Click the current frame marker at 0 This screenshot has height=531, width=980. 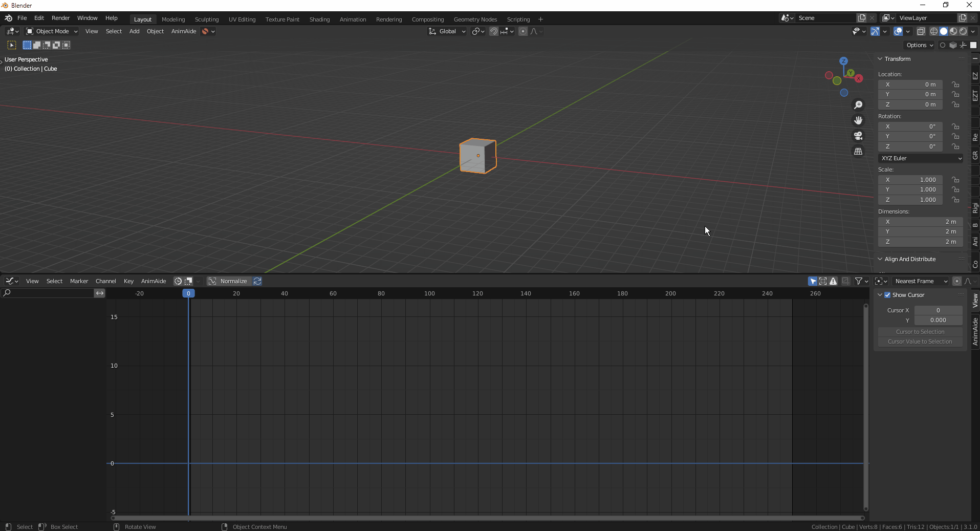coord(188,293)
